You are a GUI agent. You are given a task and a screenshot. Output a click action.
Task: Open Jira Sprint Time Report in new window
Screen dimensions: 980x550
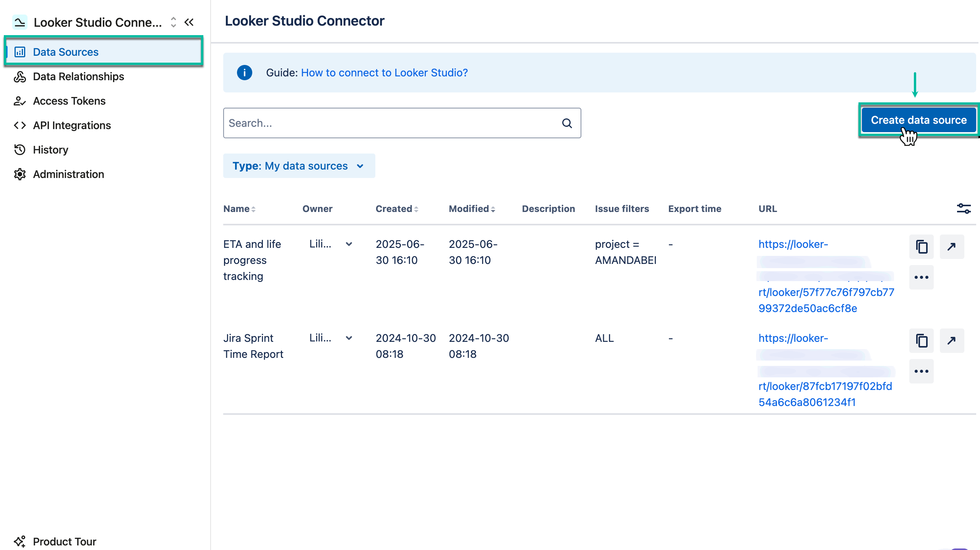[952, 341]
